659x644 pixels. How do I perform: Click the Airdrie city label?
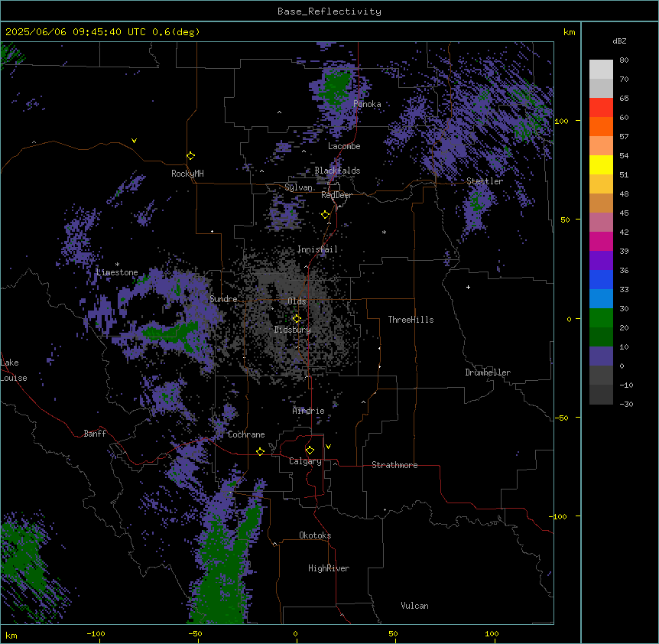pyautogui.click(x=309, y=411)
